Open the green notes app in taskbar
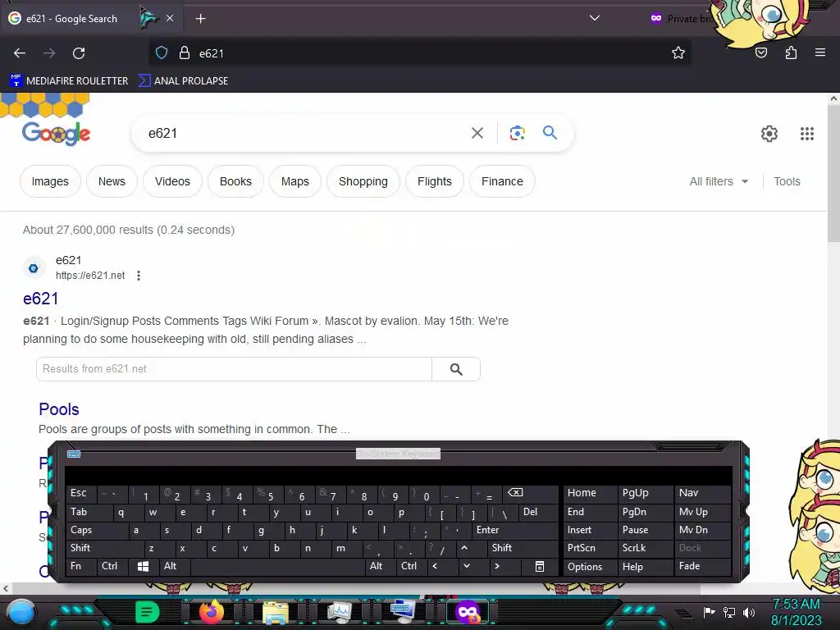This screenshot has width=840, height=630. pyautogui.click(x=148, y=612)
